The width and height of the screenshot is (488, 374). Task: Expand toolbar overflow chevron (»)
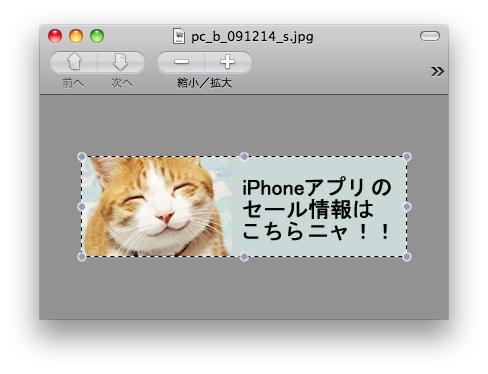(437, 71)
